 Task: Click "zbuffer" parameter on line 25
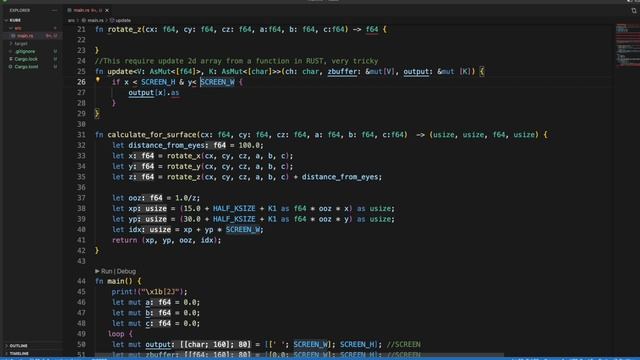(342, 71)
